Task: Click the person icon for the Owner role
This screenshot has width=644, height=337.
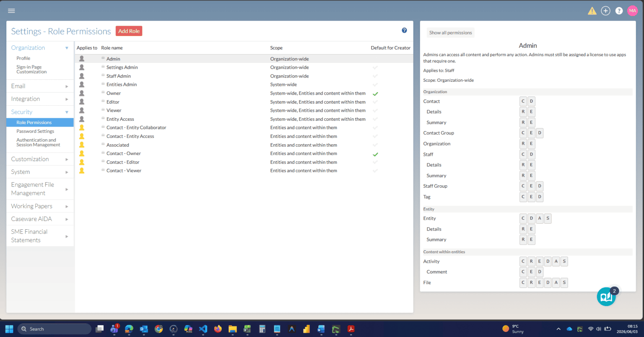Action: point(82,93)
